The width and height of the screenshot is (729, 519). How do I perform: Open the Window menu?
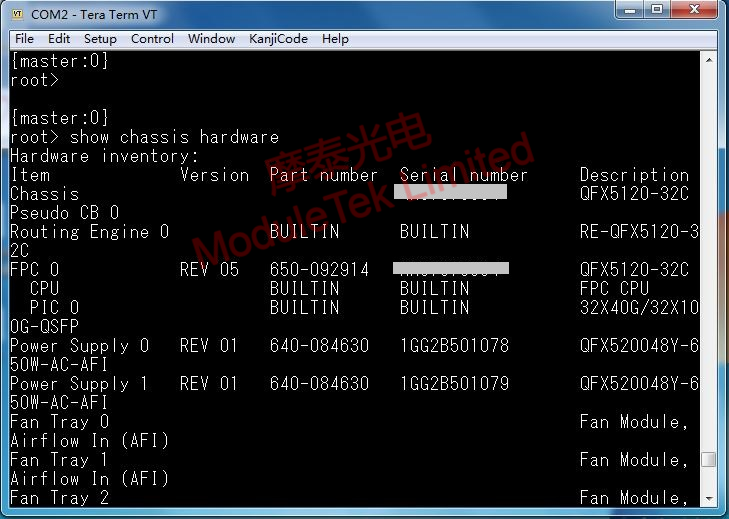[211, 39]
